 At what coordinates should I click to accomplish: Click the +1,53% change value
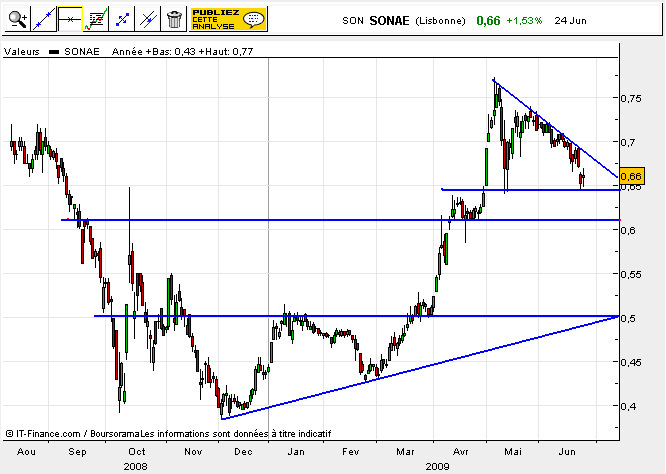pos(524,21)
